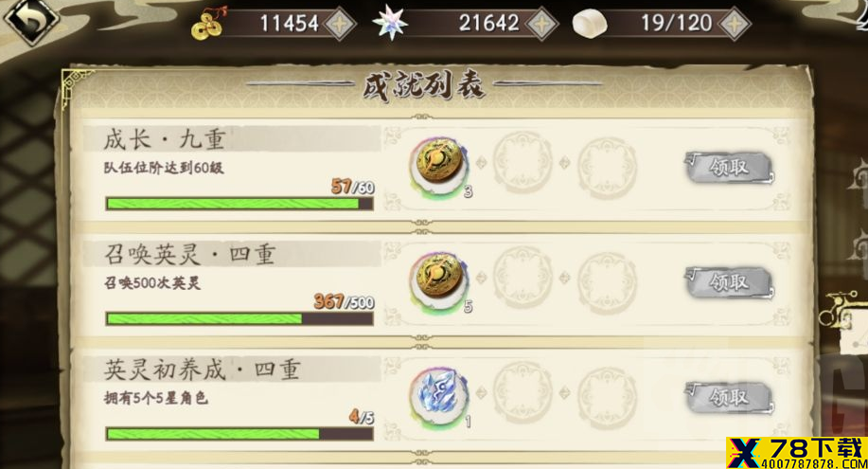
Task: Open the 英灵初养成·四重 achievement title
Action: coord(202,370)
